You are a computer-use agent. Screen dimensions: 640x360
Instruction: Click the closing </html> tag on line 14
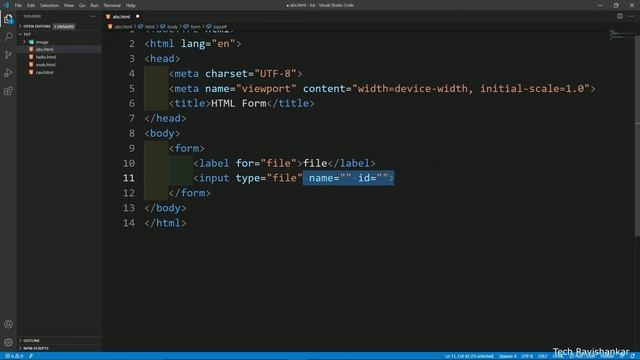(x=165, y=223)
